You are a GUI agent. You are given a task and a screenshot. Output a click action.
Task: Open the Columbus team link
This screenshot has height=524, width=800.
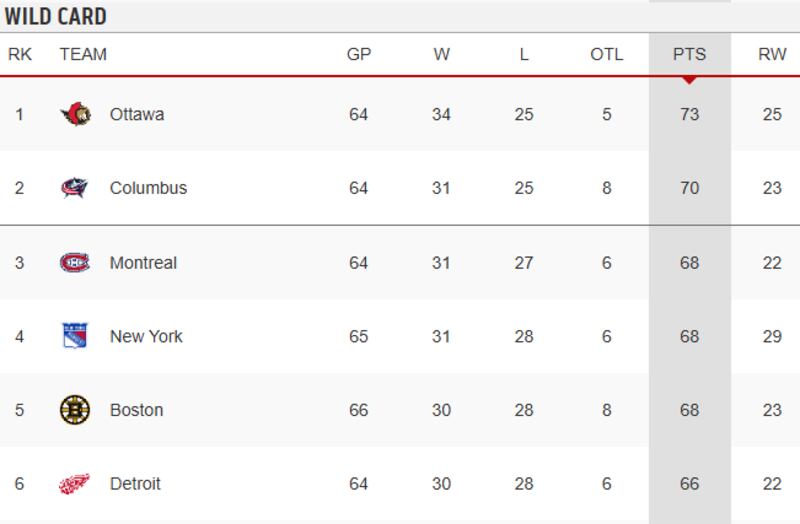(148, 188)
